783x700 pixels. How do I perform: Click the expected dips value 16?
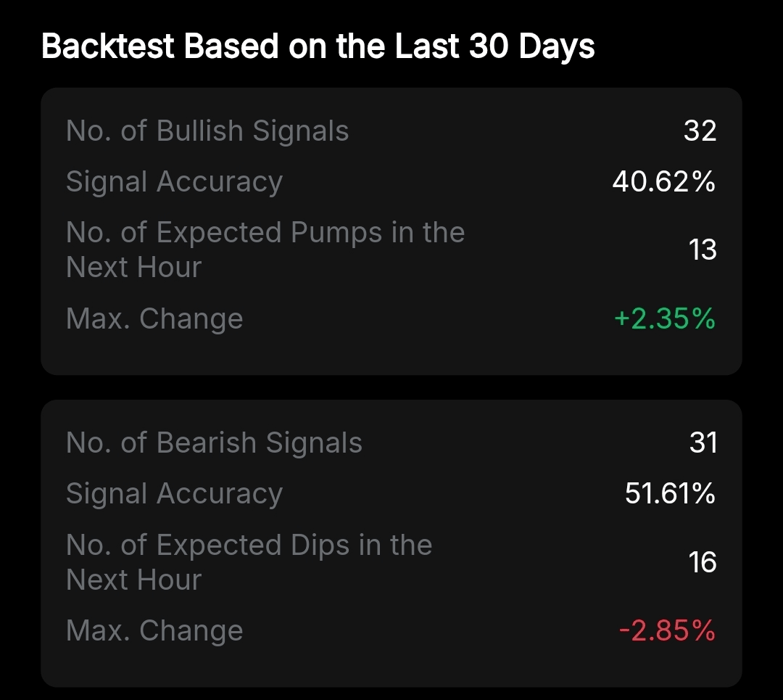[703, 562]
